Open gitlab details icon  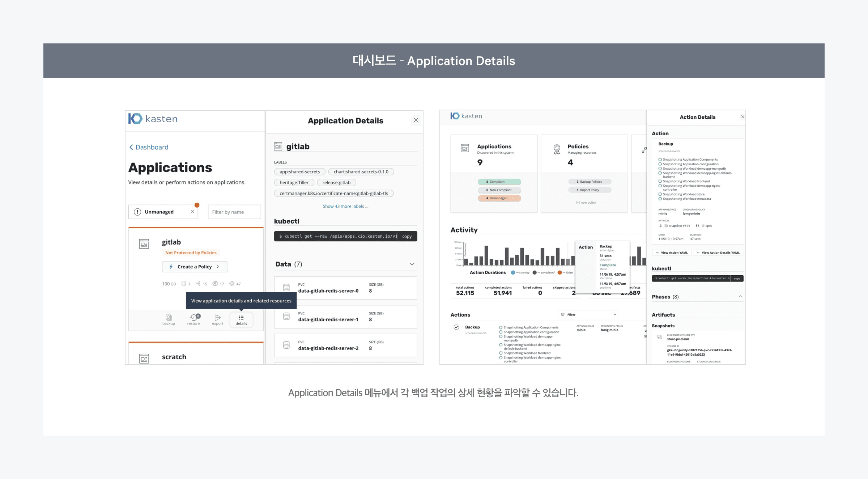click(x=241, y=319)
